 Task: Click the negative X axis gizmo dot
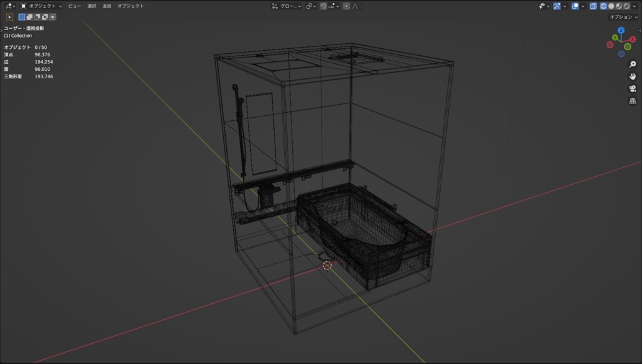(x=610, y=45)
